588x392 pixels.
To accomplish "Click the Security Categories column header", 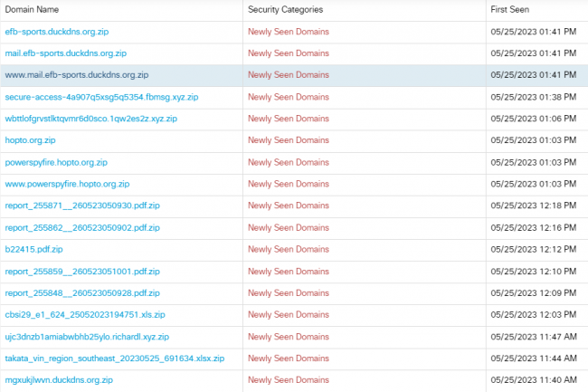I will [x=285, y=9].
